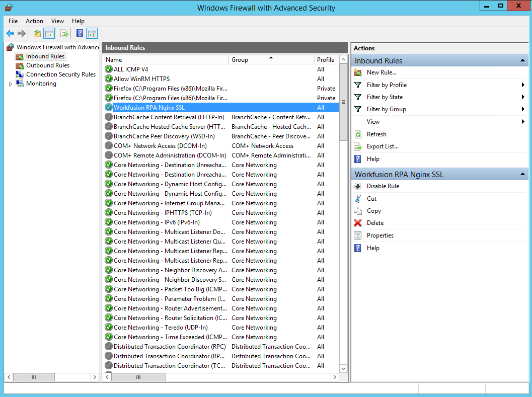Image resolution: width=532 pixels, height=397 pixels.
Task: Select Inbound Rules in the console tree
Action: (x=45, y=56)
